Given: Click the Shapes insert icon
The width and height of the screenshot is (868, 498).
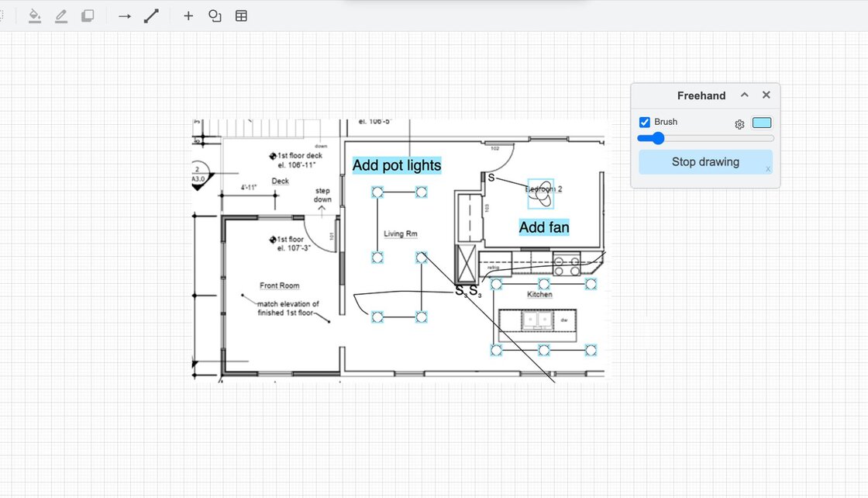Looking at the screenshot, I should tap(215, 16).
